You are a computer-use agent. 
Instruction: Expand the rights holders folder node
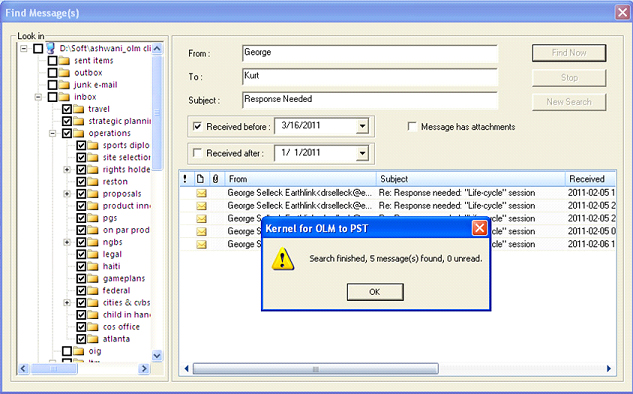tap(67, 170)
